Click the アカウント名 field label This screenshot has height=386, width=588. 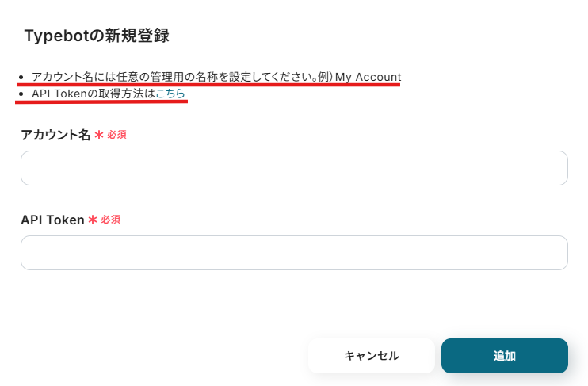[55, 135]
